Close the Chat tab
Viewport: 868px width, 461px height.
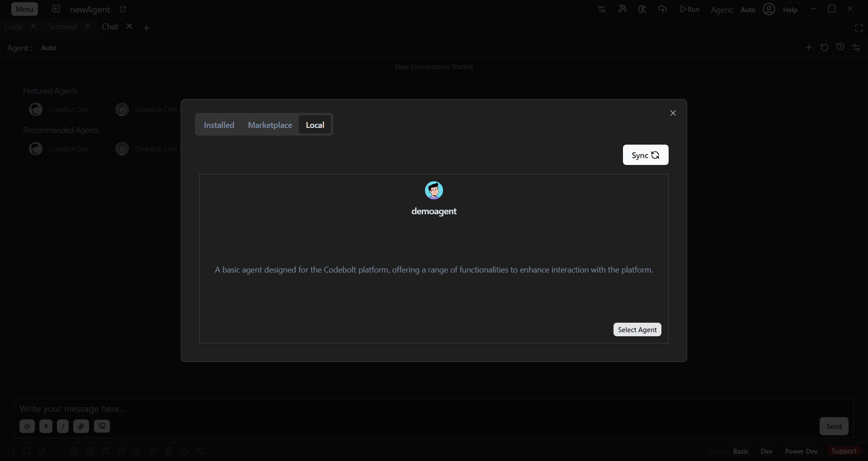pyautogui.click(x=129, y=26)
